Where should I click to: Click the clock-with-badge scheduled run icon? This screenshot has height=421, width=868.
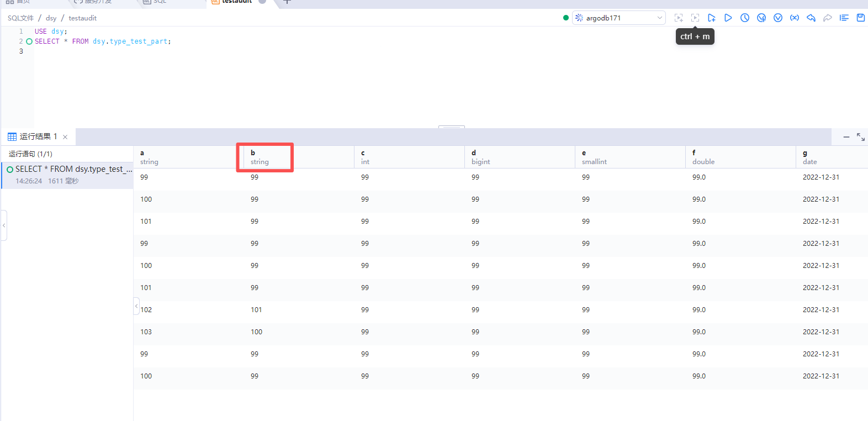tap(761, 18)
